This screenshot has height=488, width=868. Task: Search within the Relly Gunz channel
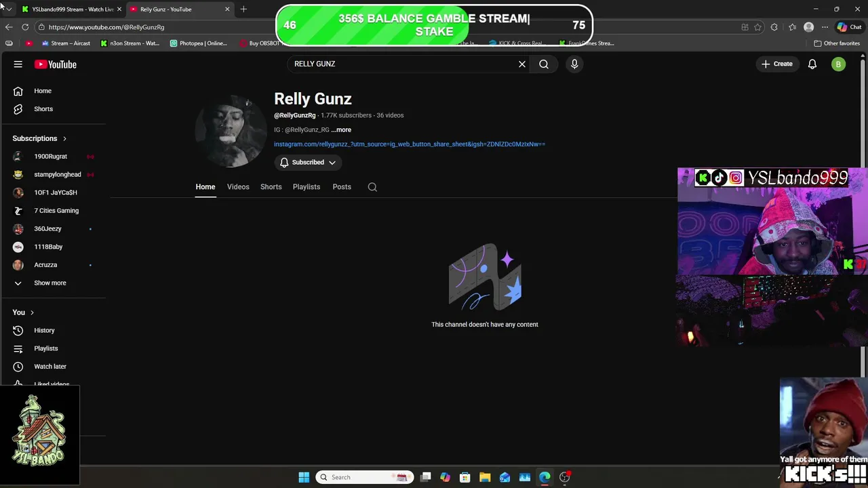(x=372, y=187)
